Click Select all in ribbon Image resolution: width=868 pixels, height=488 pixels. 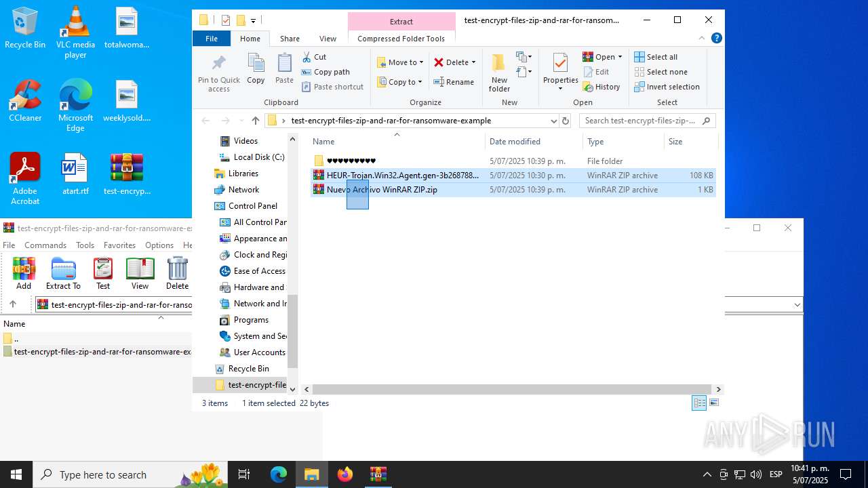tap(656, 57)
